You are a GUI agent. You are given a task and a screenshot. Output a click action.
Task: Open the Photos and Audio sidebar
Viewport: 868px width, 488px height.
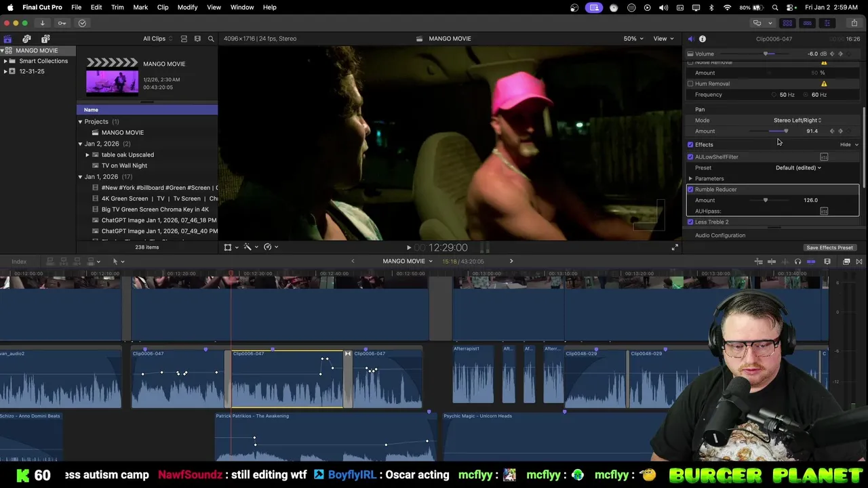26,39
